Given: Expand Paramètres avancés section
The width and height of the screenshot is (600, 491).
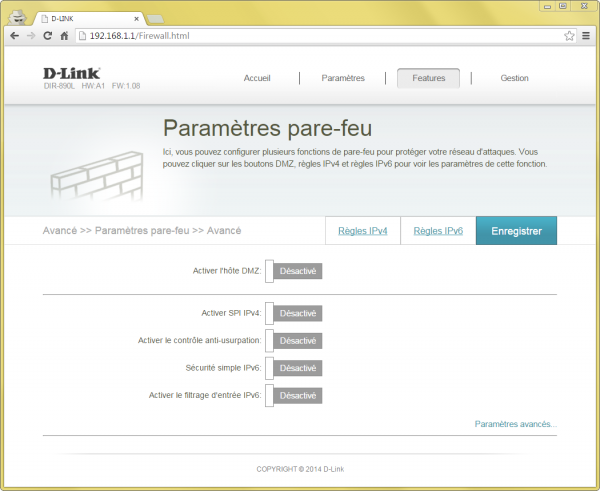Looking at the screenshot, I should [516, 424].
